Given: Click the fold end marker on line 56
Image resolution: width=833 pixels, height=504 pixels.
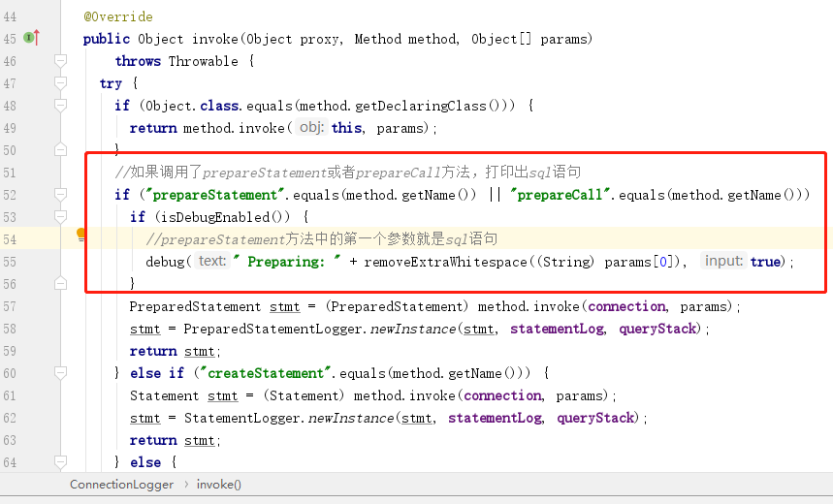Looking at the screenshot, I should coord(60,284).
